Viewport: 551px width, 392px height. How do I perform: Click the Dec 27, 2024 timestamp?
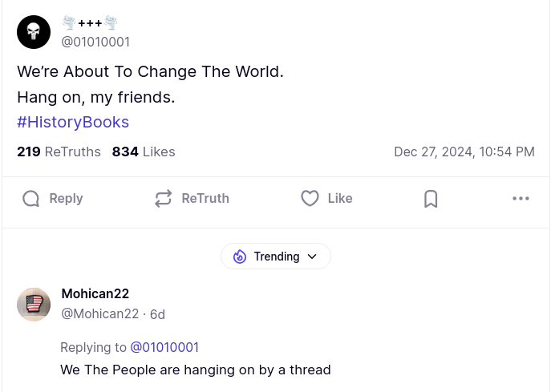click(x=464, y=152)
